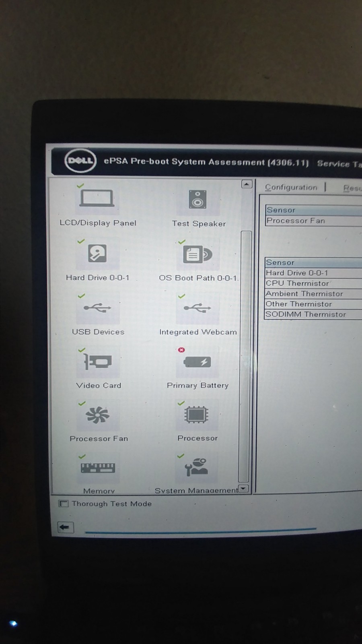Select the CPU Thermistor row
The width and height of the screenshot is (362, 644).
pyautogui.click(x=313, y=283)
